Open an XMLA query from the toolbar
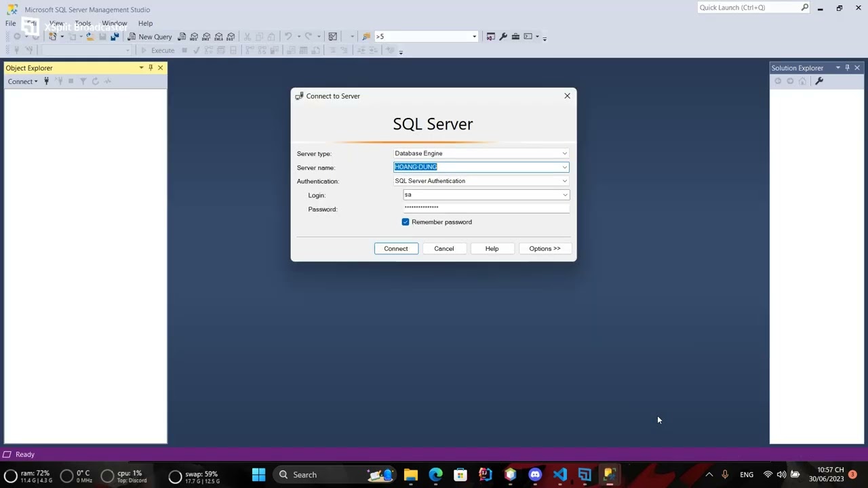Image resolution: width=868 pixels, height=488 pixels. pyautogui.click(x=218, y=37)
